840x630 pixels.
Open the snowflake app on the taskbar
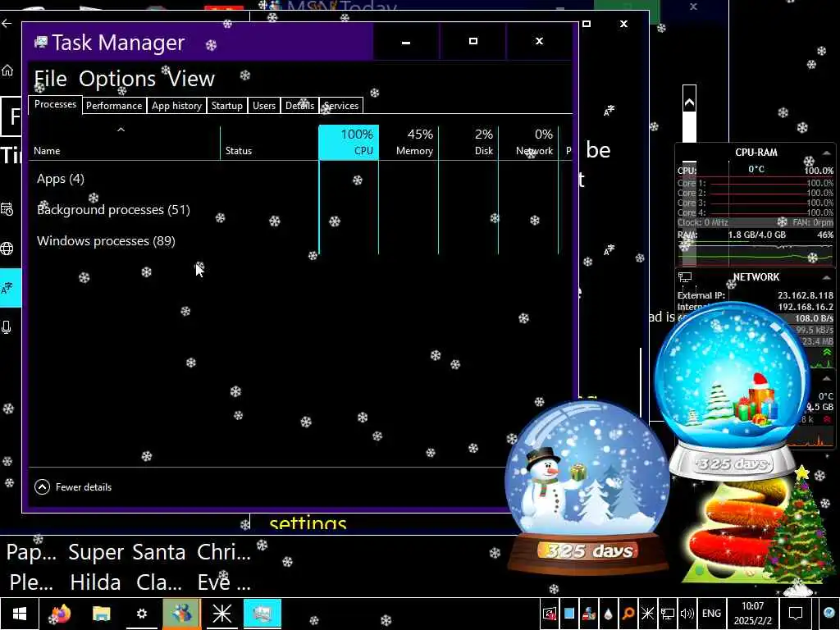tap(221, 614)
